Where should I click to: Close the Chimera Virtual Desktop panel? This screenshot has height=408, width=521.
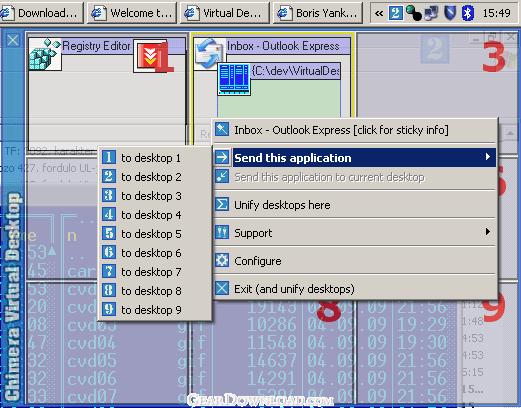(13, 40)
